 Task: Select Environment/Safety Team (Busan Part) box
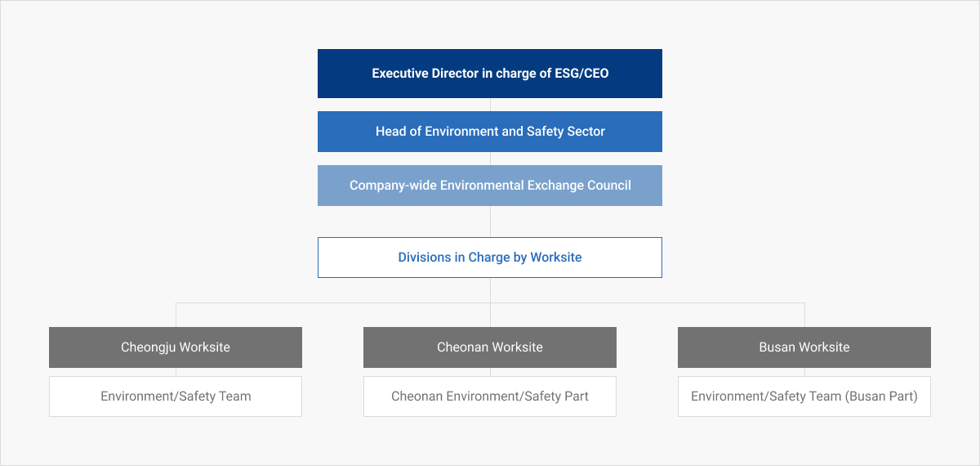click(x=804, y=397)
